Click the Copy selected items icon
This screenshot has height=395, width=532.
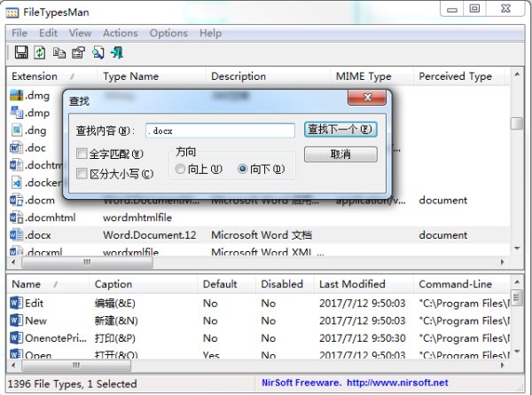[59, 52]
